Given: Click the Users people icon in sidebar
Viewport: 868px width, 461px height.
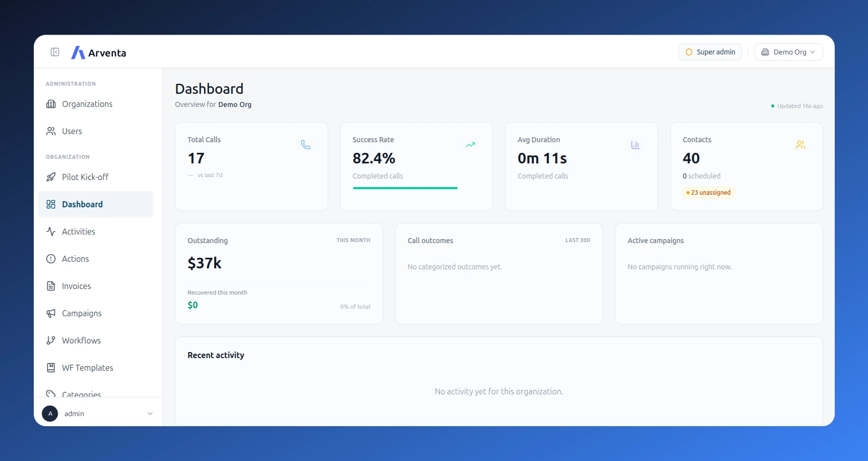Looking at the screenshot, I should [51, 131].
